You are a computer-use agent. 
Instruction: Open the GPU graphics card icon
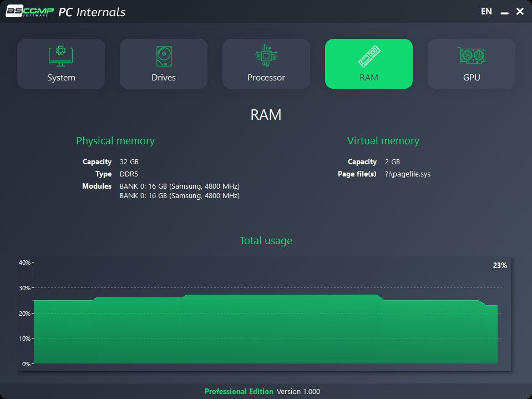point(472,55)
